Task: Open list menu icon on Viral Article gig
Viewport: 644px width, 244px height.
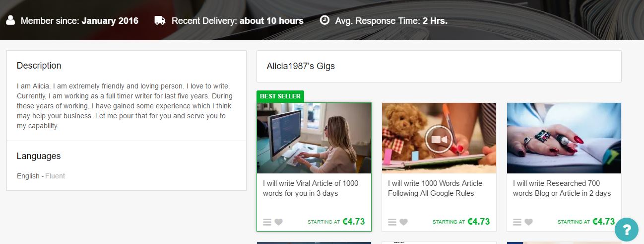Action: click(x=267, y=222)
